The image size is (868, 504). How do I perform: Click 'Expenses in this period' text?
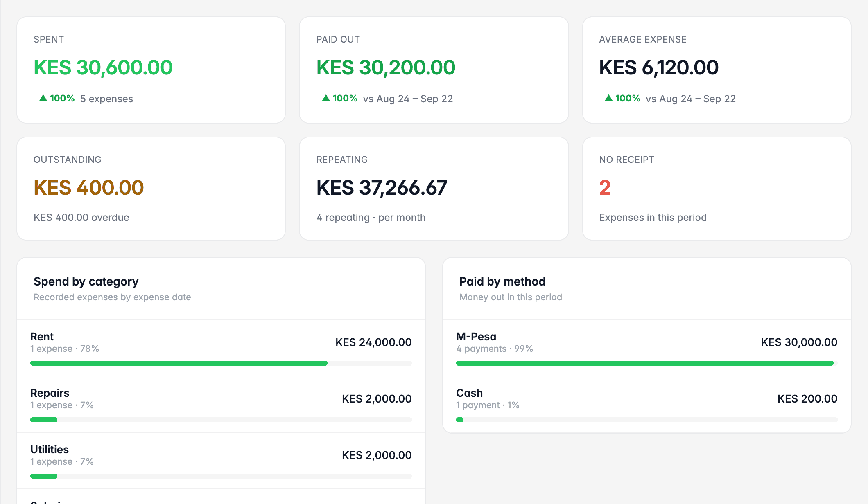pos(653,218)
